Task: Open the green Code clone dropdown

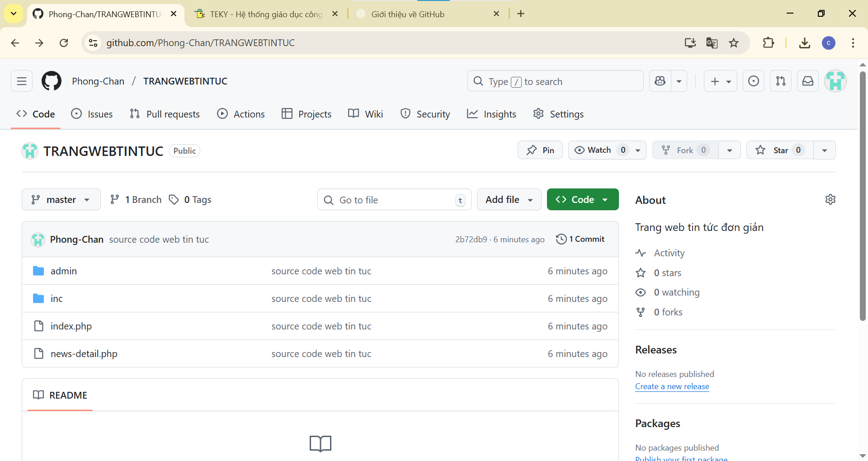Action: [583, 199]
